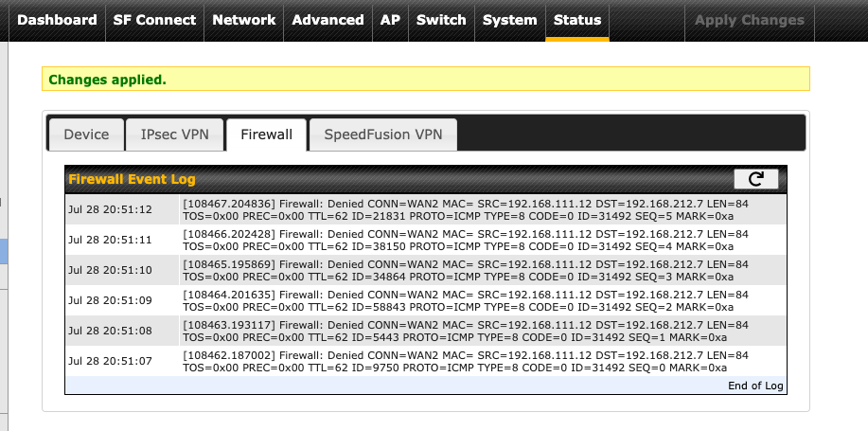Switch to the IPsec VPN tab
The width and height of the screenshot is (868, 431).
[175, 135]
